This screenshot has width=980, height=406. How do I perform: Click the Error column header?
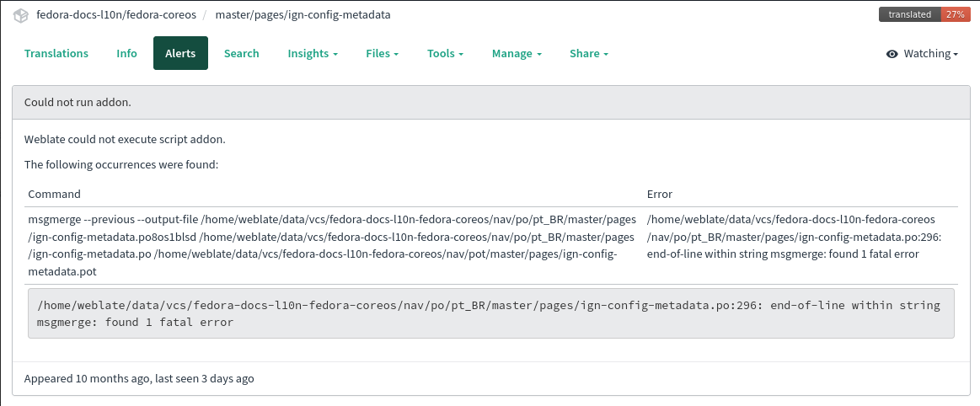660,194
